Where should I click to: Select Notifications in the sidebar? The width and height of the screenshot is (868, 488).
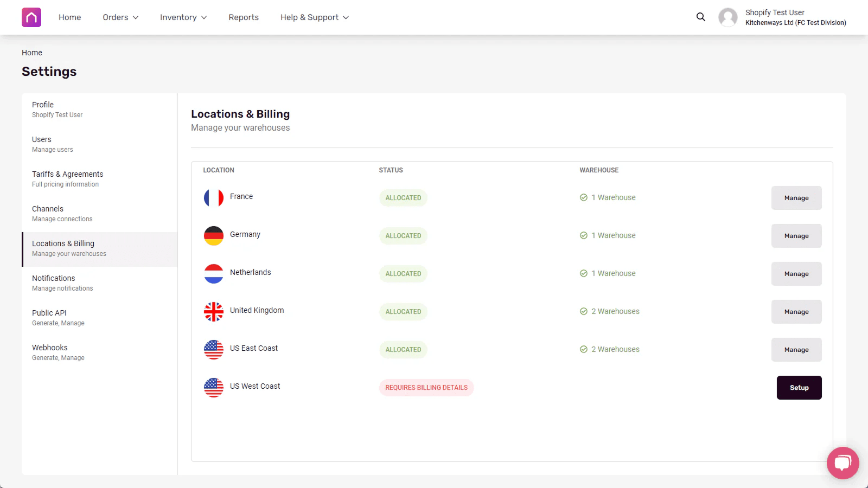(x=53, y=278)
